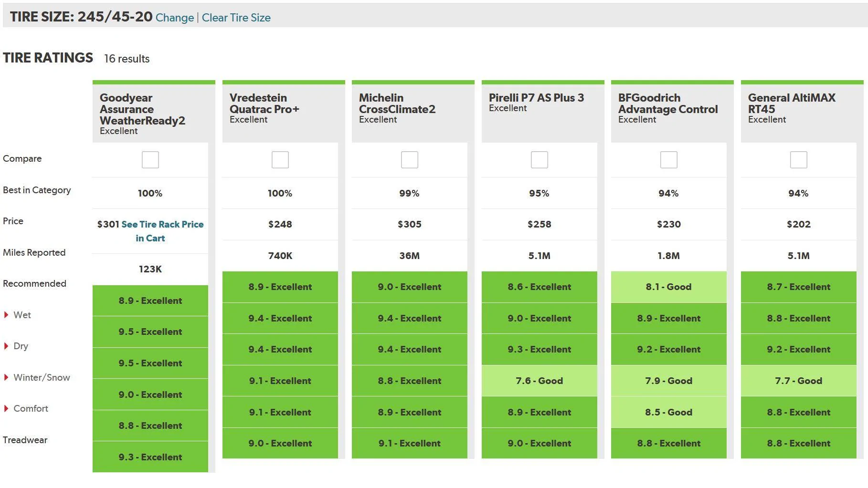Screen dimensions: 868x488
Task: Click BFGoodrich's 8.1 - Good rating cell
Action: pyautogui.click(x=668, y=287)
